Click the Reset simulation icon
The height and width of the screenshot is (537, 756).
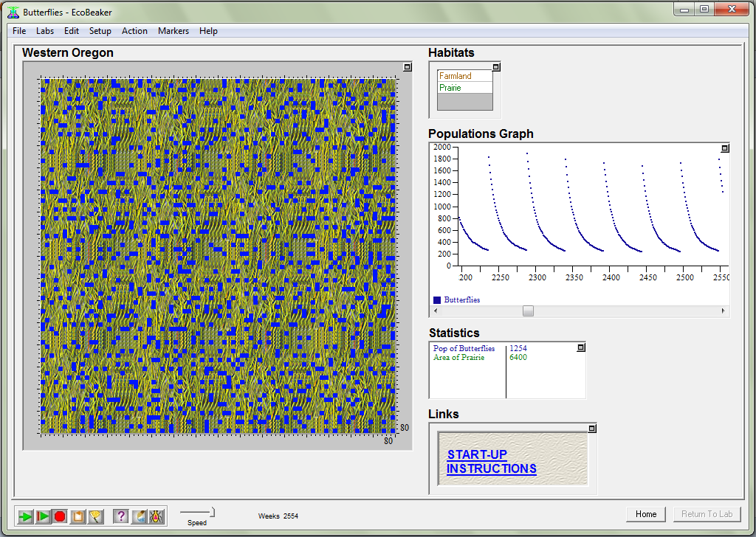point(78,516)
